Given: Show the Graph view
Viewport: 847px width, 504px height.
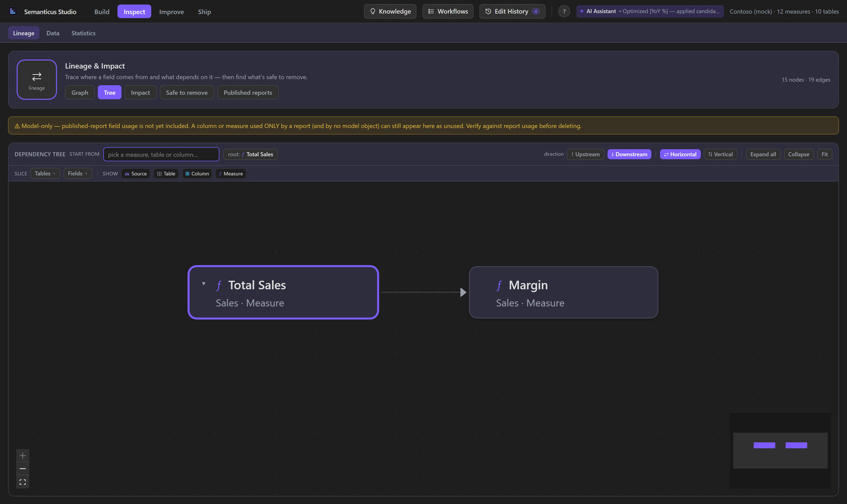Looking at the screenshot, I should (x=80, y=92).
